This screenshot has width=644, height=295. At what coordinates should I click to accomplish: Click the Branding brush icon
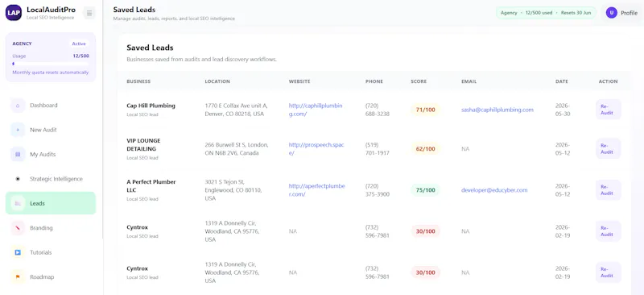[18, 228]
